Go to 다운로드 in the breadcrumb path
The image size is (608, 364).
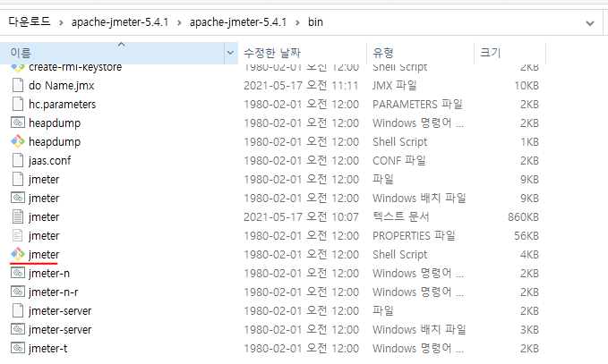pyautogui.click(x=30, y=22)
